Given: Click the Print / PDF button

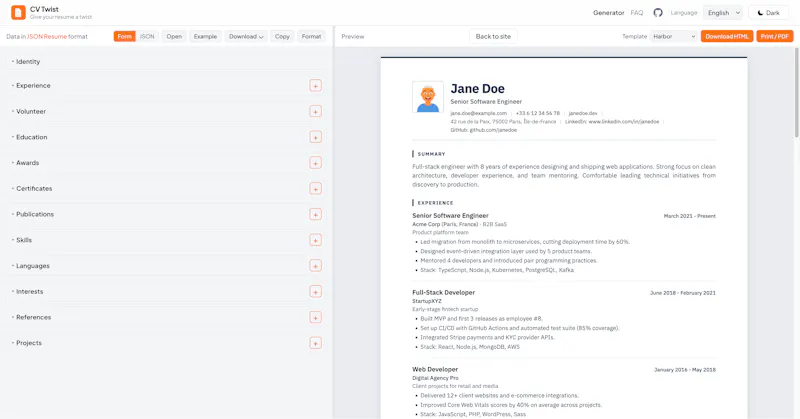Looking at the screenshot, I should click(x=774, y=36).
